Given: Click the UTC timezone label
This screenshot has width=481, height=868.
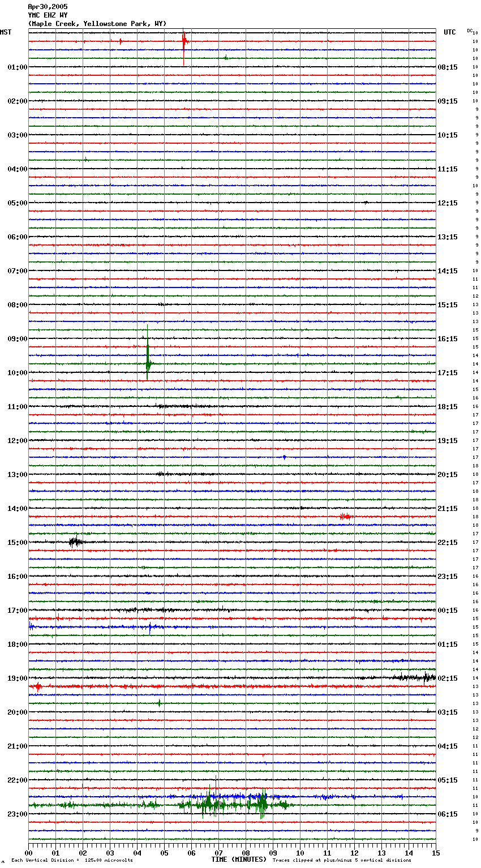Looking at the screenshot, I should point(450,32).
